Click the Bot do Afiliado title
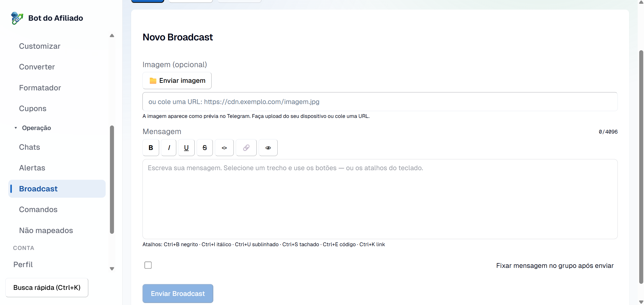The width and height of the screenshot is (644, 305). point(55,18)
